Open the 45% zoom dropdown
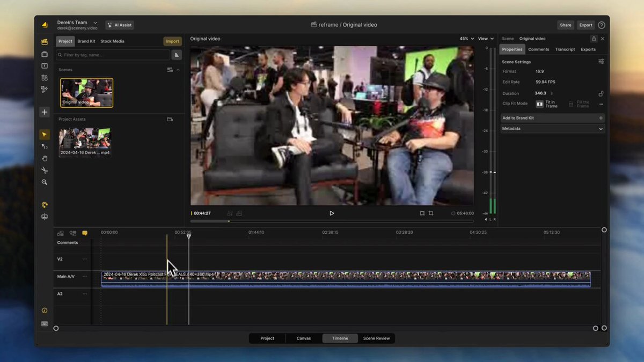This screenshot has width=644, height=362. (x=467, y=39)
